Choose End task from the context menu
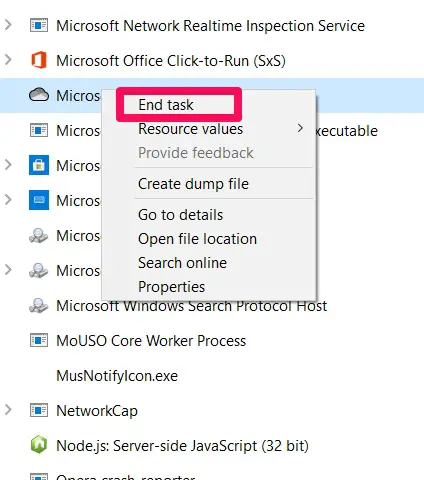This screenshot has width=424, height=480. 166,105
